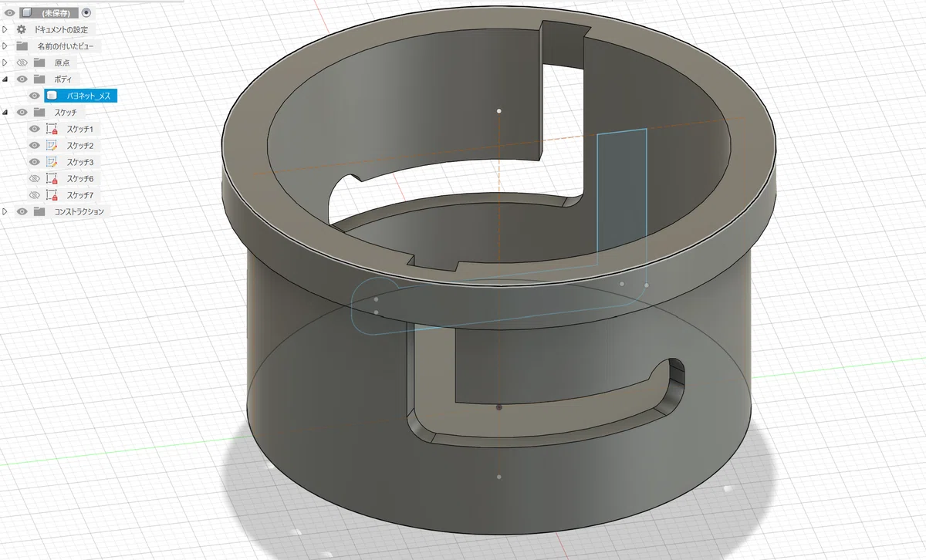Select the 原点 label

click(x=62, y=62)
